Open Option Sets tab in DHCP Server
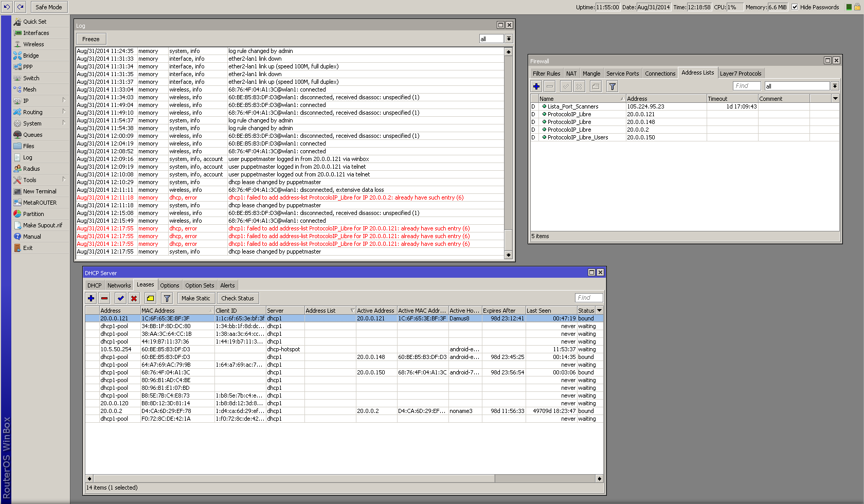This screenshot has width=864, height=504. pos(200,285)
